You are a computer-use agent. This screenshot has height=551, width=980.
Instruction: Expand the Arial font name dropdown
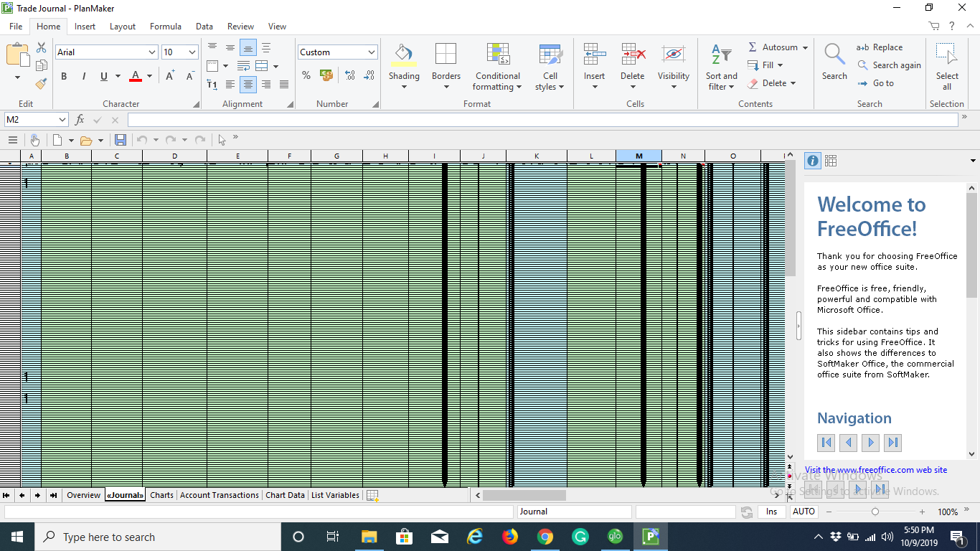pos(151,52)
